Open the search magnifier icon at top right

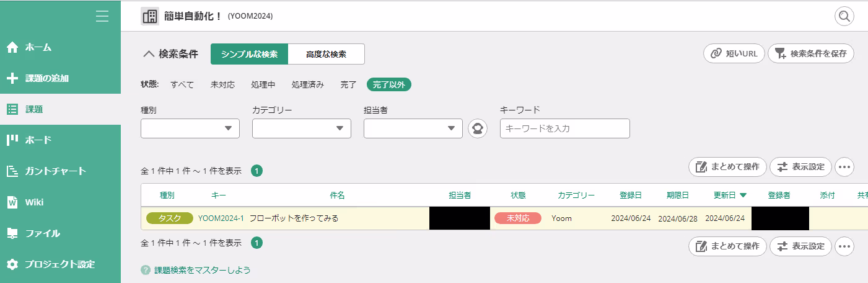[x=844, y=16]
